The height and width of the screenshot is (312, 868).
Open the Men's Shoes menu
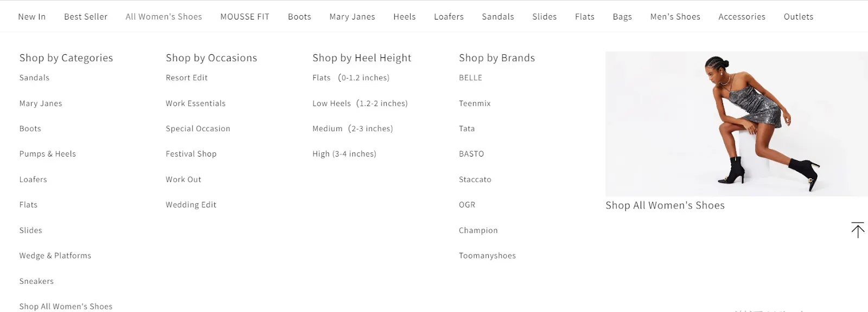[675, 17]
